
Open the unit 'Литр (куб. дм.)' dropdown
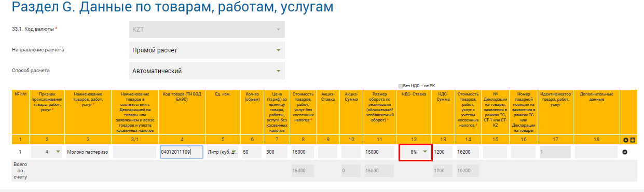[x=222, y=152]
